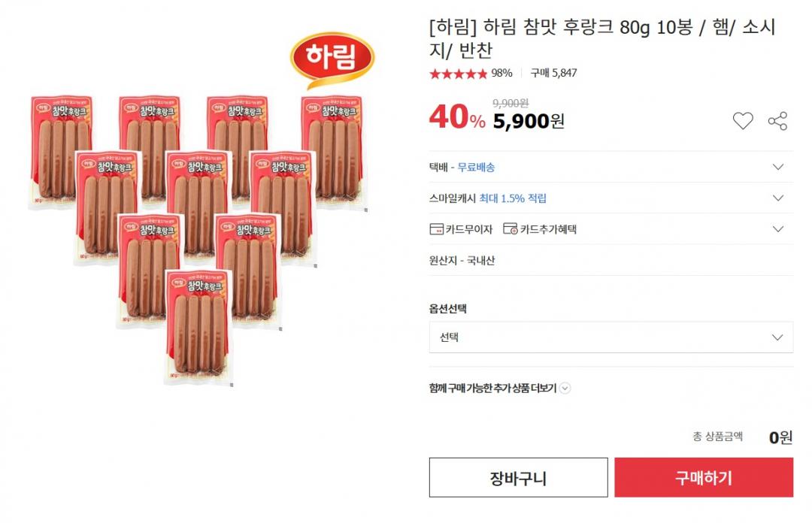The image size is (812, 523).
Task: Click the 하림 brand logo
Action: click(x=332, y=59)
